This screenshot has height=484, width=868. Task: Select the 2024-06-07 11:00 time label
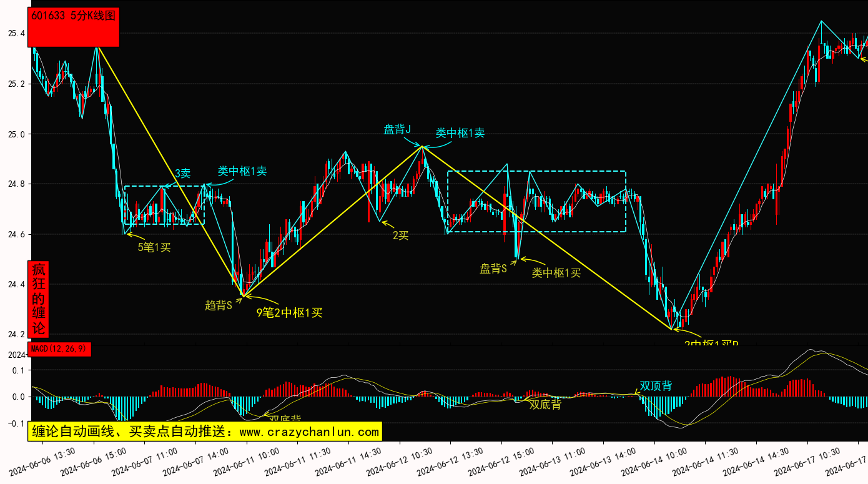tap(144, 462)
